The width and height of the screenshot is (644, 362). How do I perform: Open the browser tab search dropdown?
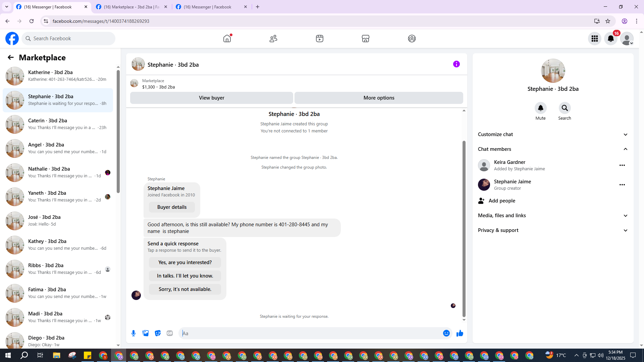(x=7, y=7)
